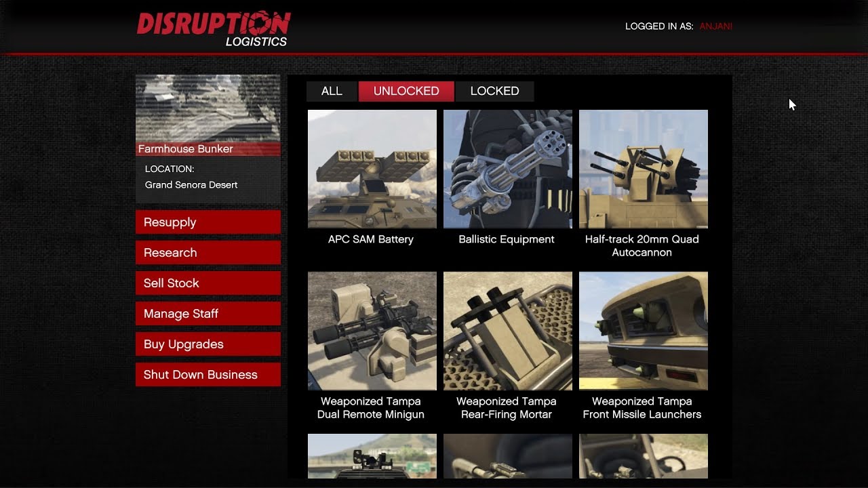
Task: Click the Disruption Logistics logo
Action: [214, 28]
